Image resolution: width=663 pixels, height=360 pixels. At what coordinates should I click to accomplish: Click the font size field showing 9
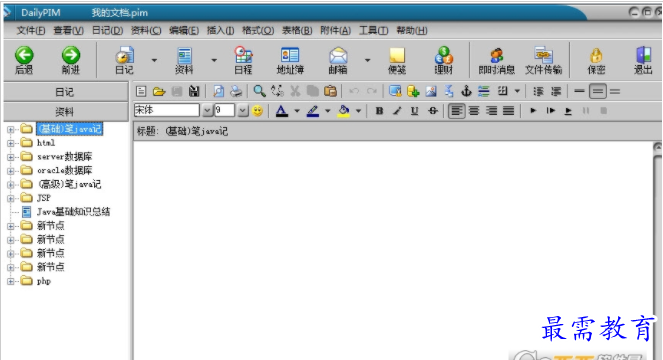point(225,110)
